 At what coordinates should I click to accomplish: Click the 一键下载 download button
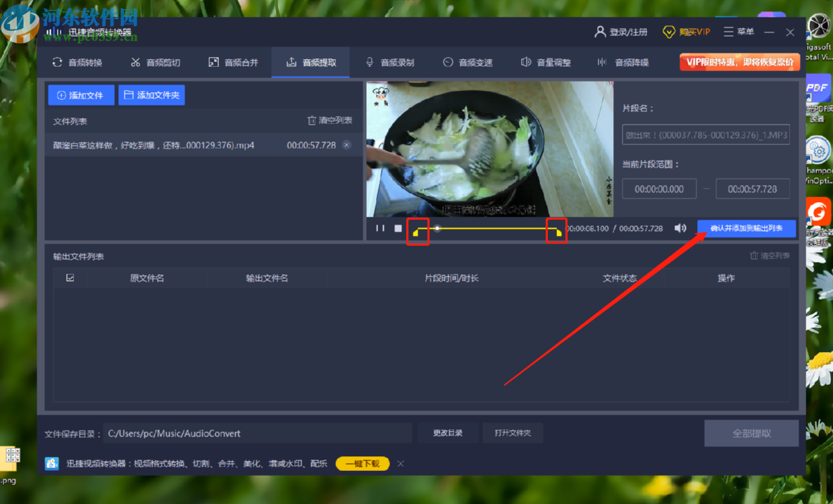(x=362, y=463)
